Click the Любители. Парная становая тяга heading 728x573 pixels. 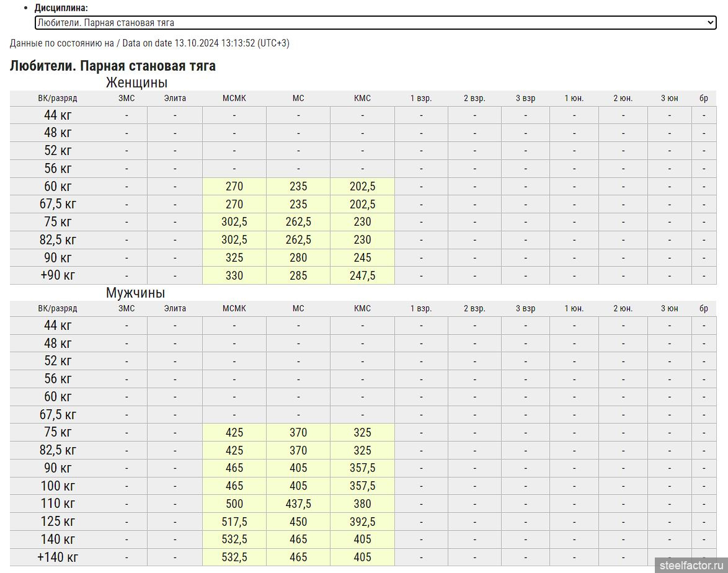pyautogui.click(x=113, y=66)
